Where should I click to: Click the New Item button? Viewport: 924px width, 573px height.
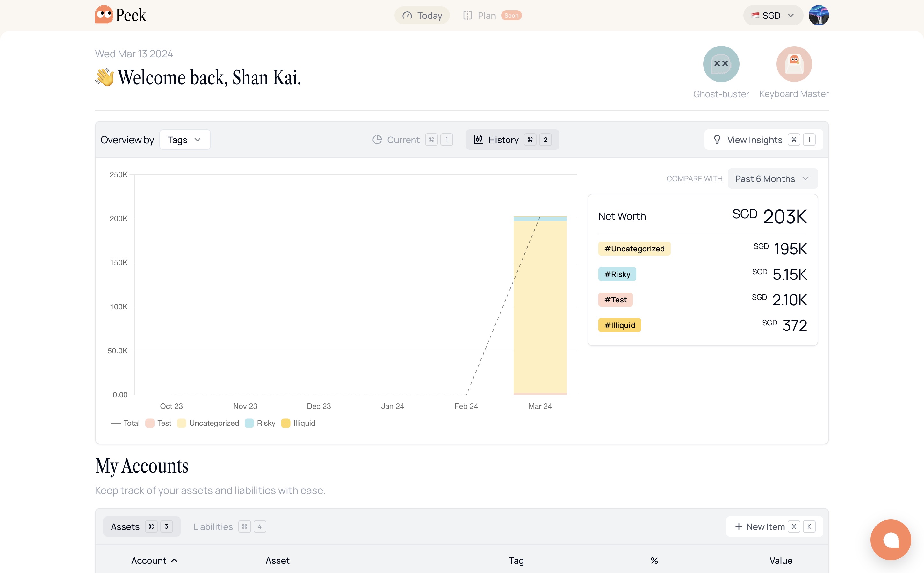[760, 527]
